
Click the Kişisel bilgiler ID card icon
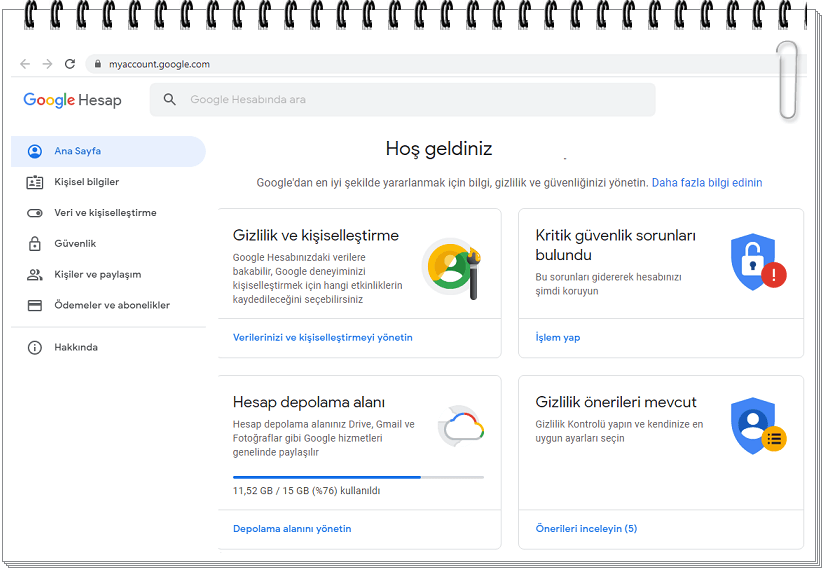(x=35, y=182)
